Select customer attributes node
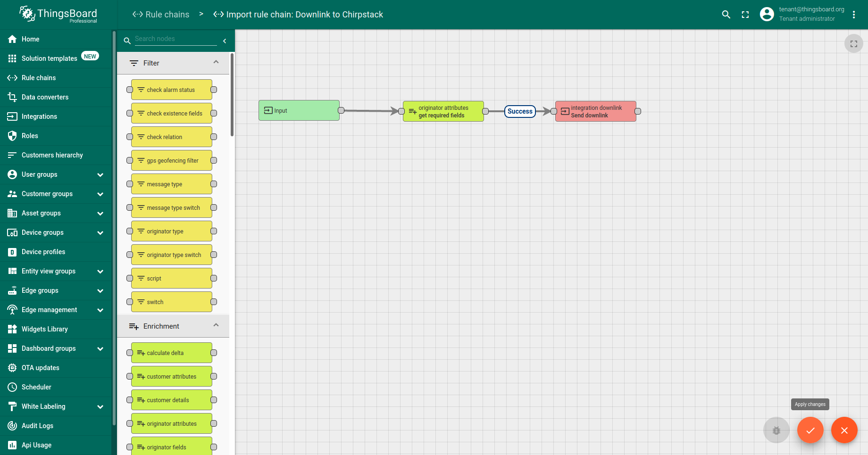The height and width of the screenshot is (455, 868). coord(172,376)
